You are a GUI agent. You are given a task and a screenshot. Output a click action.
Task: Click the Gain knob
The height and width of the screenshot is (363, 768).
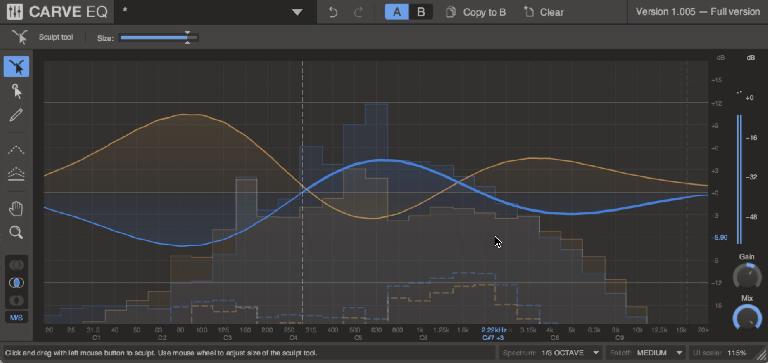coord(747,275)
